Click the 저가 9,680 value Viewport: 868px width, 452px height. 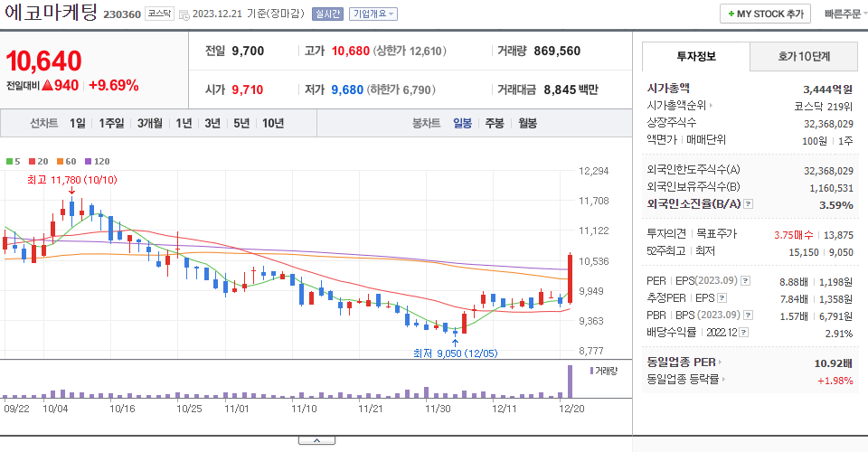pos(347,89)
